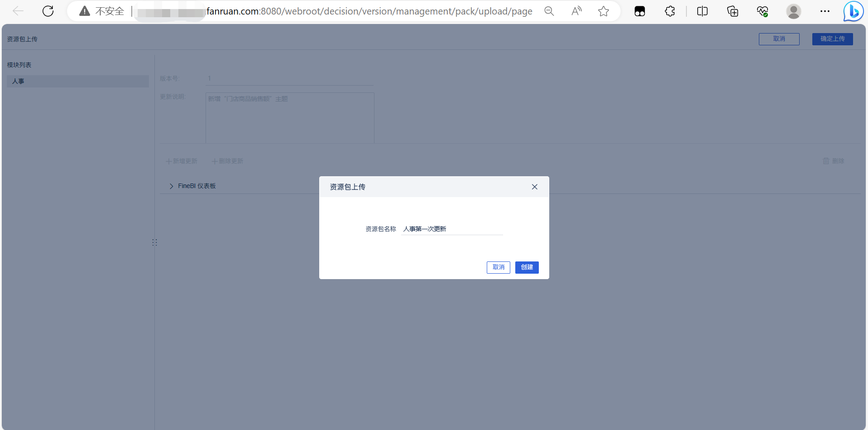Close the 资源包上传 dialog with the X
This screenshot has width=868, height=430.
pyautogui.click(x=535, y=187)
